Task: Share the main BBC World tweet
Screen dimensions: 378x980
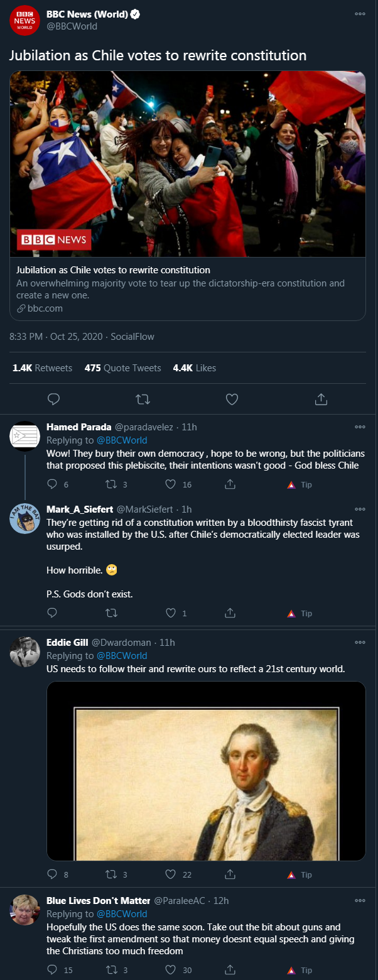Action: pos(320,399)
